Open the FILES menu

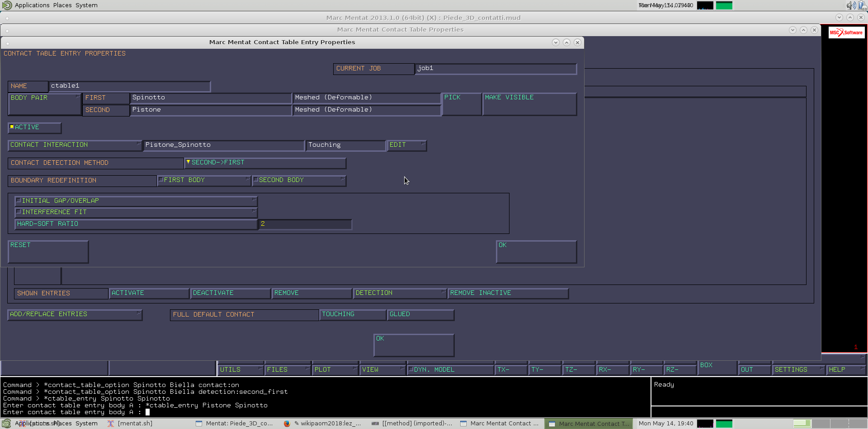[x=288, y=370]
